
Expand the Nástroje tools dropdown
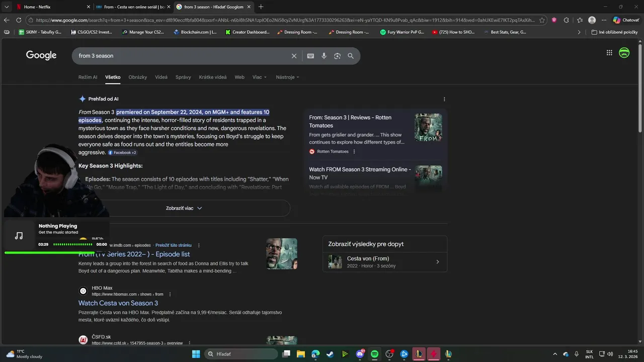pos(288,77)
